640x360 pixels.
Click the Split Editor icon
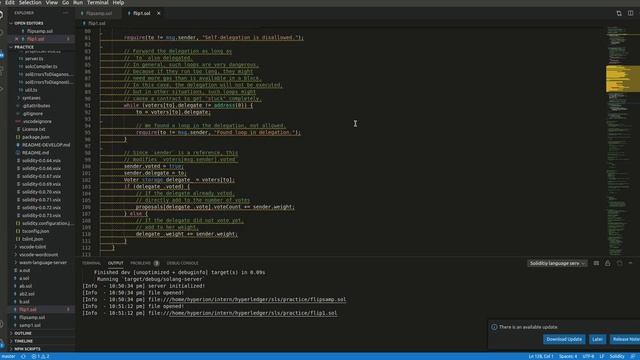point(630,13)
